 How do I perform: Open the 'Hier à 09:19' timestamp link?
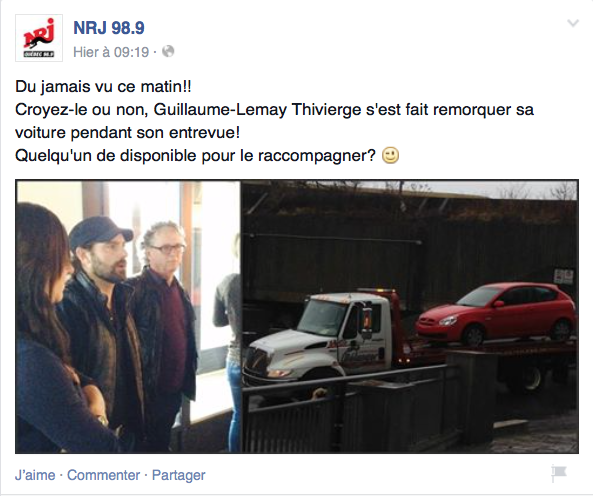tap(111, 52)
